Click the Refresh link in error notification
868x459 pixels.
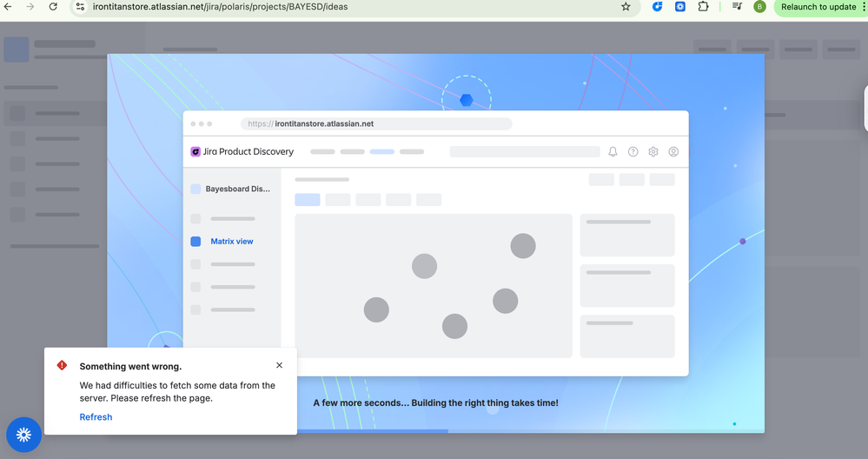pyautogui.click(x=96, y=417)
